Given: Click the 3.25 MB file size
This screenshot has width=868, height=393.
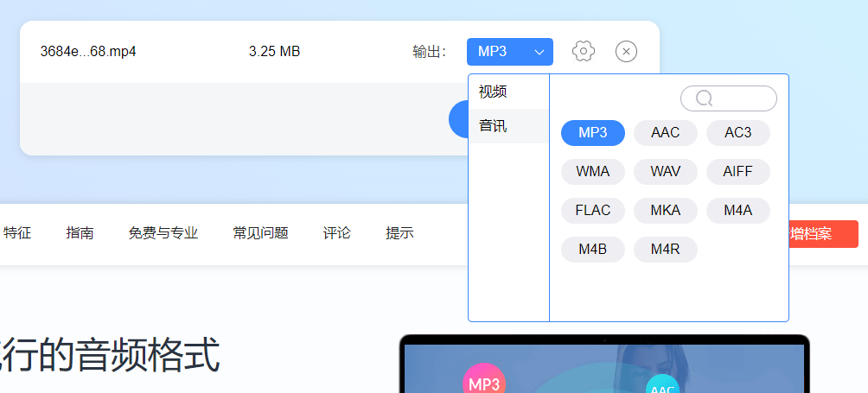Looking at the screenshot, I should 275,52.
